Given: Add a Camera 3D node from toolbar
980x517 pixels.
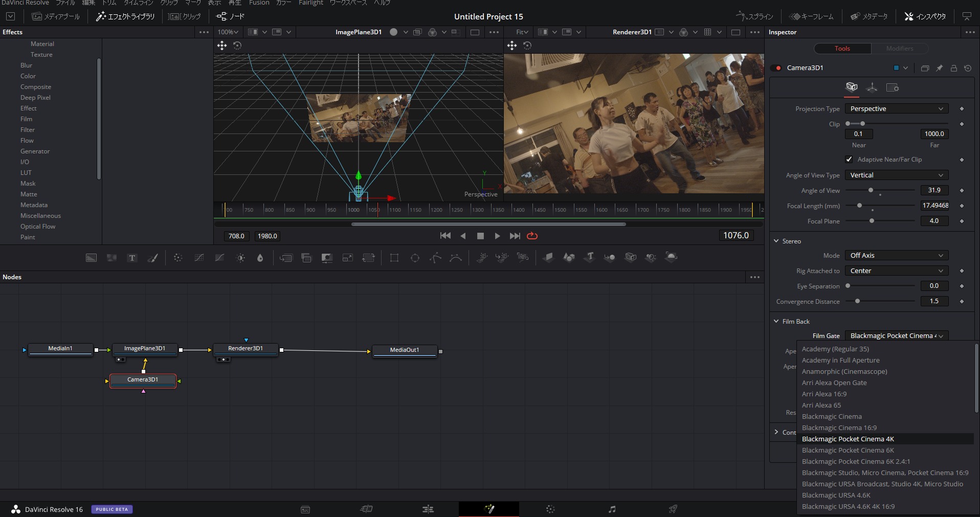Looking at the screenshot, I should coord(631,257).
